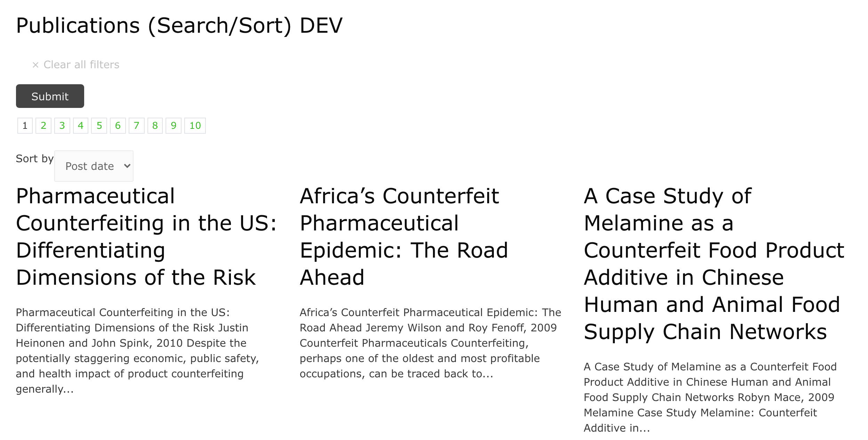Select page 7 in pagination
Viewport: 868px width, 440px height.
click(136, 126)
